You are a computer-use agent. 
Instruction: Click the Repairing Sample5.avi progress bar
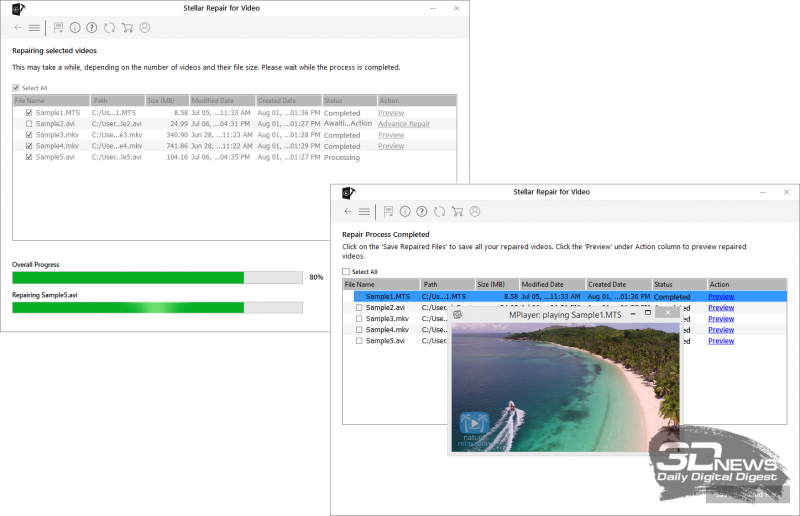[x=157, y=307]
